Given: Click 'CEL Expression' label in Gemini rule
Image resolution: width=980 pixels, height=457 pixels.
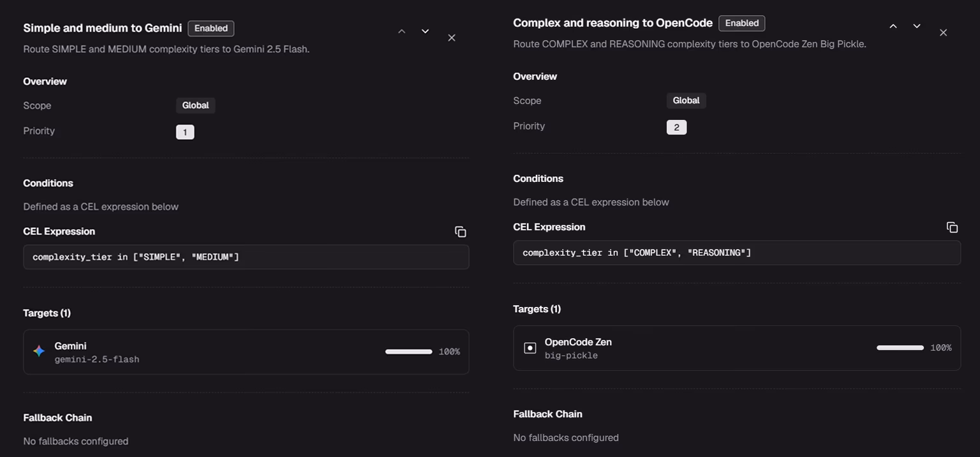Looking at the screenshot, I should coord(59,232).
